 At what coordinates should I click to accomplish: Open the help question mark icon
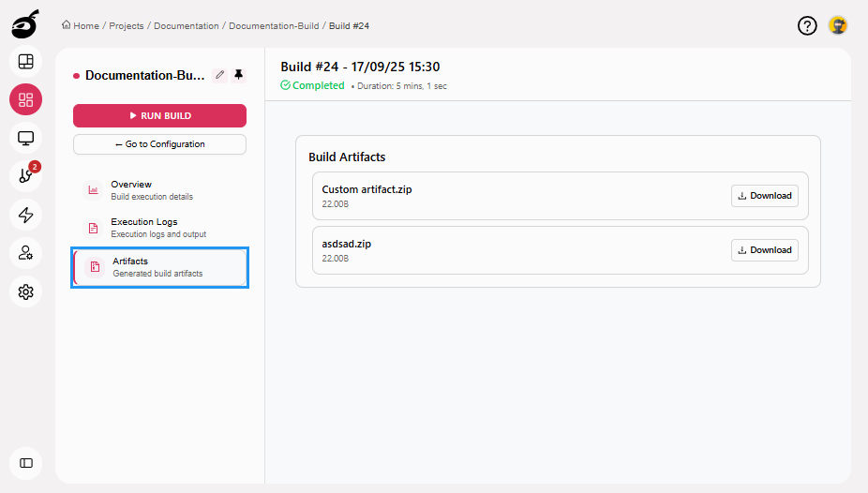pos(807,25)
